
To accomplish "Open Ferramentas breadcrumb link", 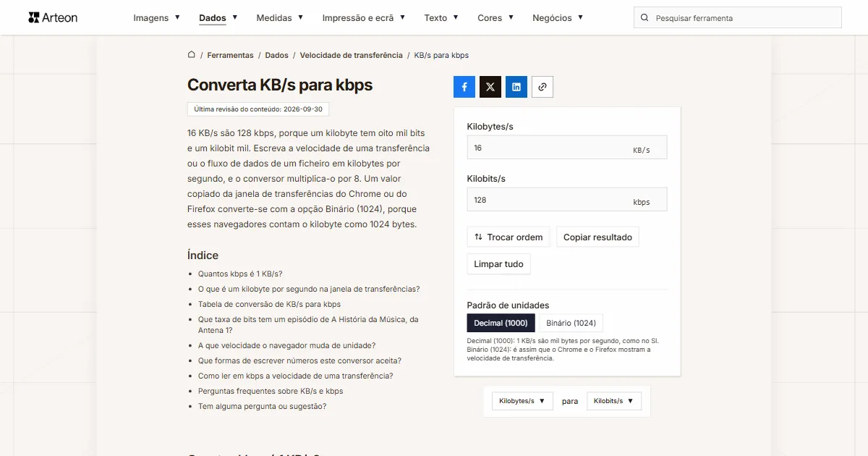I will [x=230, y=55].
